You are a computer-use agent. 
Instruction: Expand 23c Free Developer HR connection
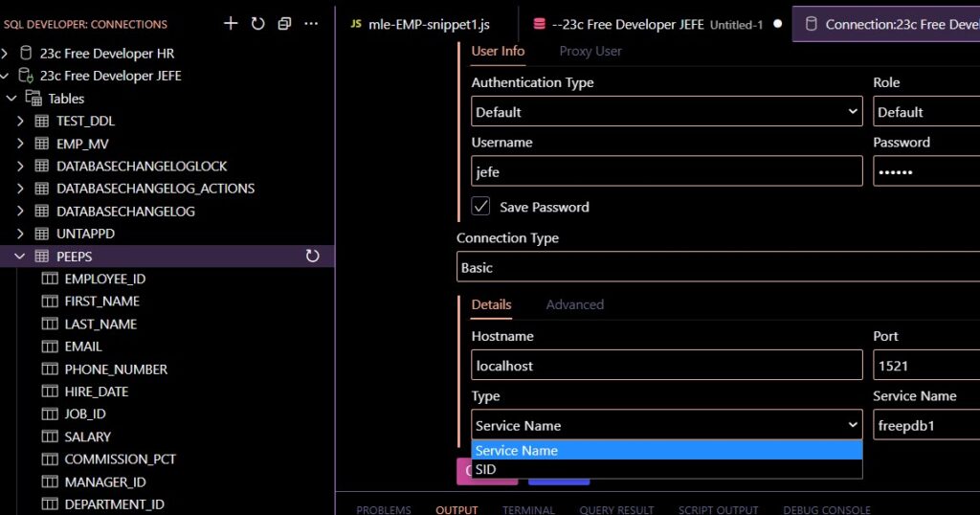click(6, 54)
